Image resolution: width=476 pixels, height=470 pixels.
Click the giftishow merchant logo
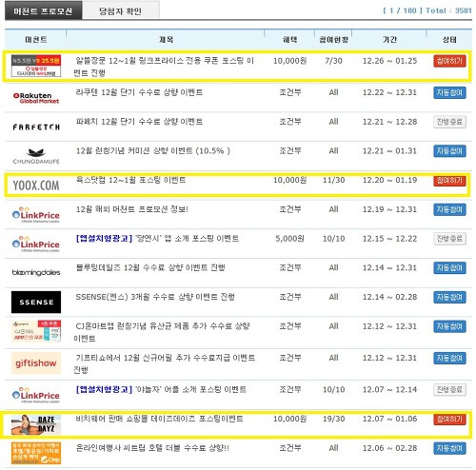click(36, 362)
